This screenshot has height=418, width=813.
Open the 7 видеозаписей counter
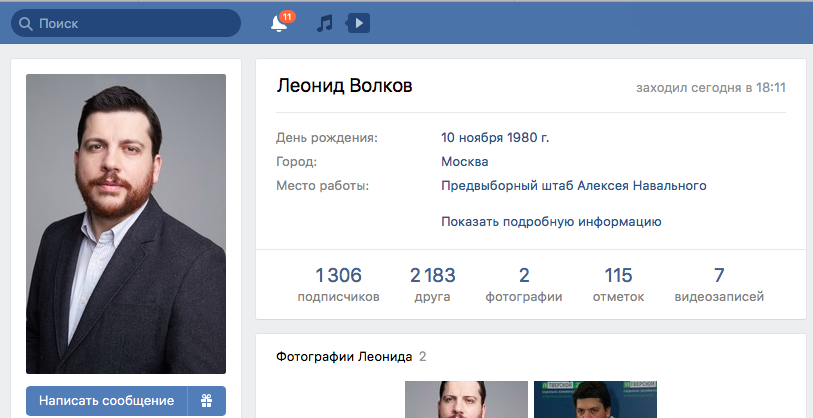718,284
